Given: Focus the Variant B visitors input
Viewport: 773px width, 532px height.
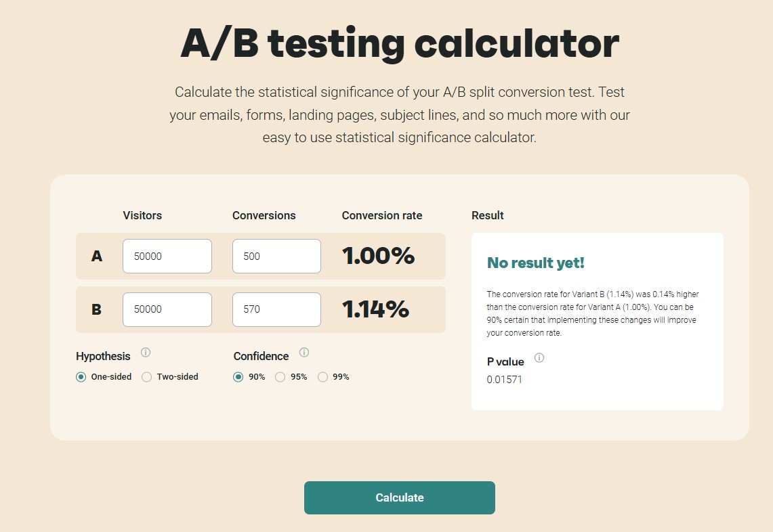Looking at the screenshot, I should click(167, 309).
